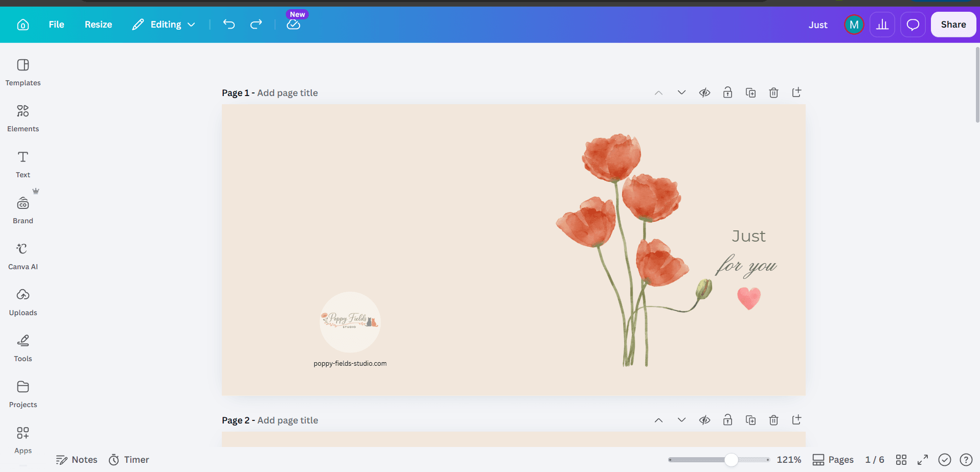980x472 pixels.
Task: Open the Resize menu
Action: 98,25
